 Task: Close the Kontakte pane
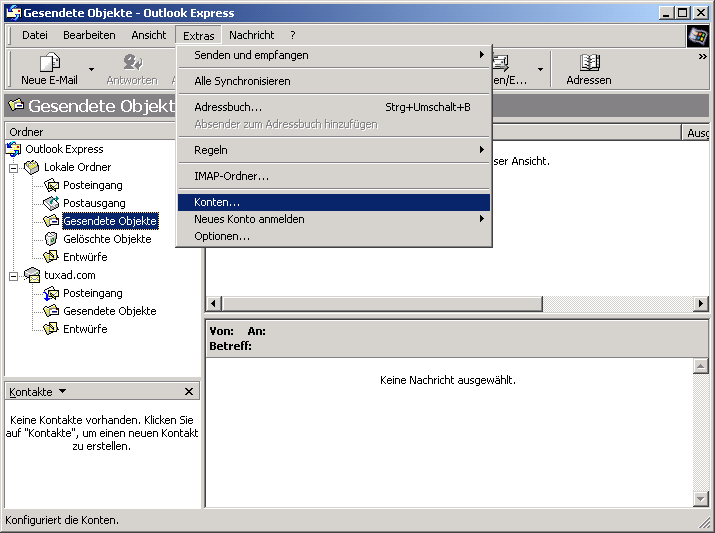pos(189,391)
